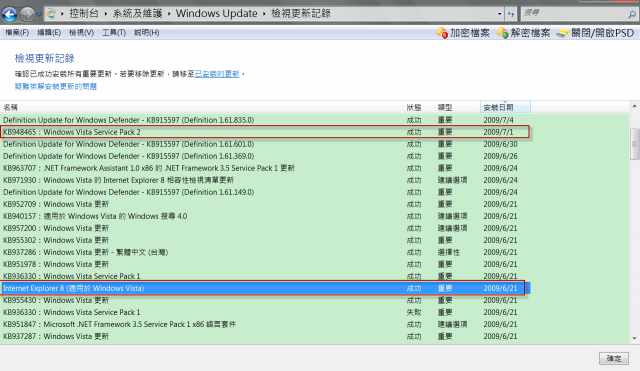Open the 編輯(E) menu
This screenshot has height=371, width=640.
pos(49,33)
